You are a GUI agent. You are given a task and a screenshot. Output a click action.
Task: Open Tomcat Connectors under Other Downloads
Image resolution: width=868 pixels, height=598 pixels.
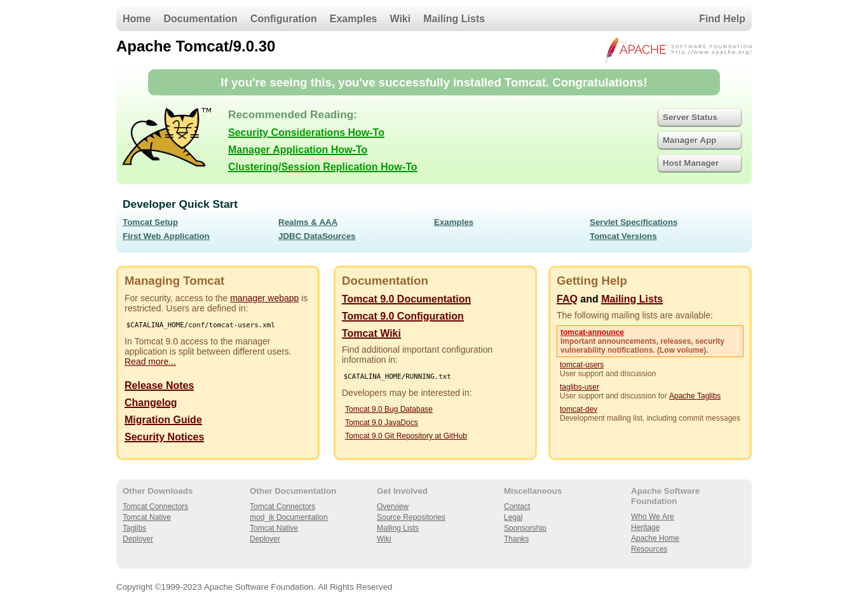155,506
